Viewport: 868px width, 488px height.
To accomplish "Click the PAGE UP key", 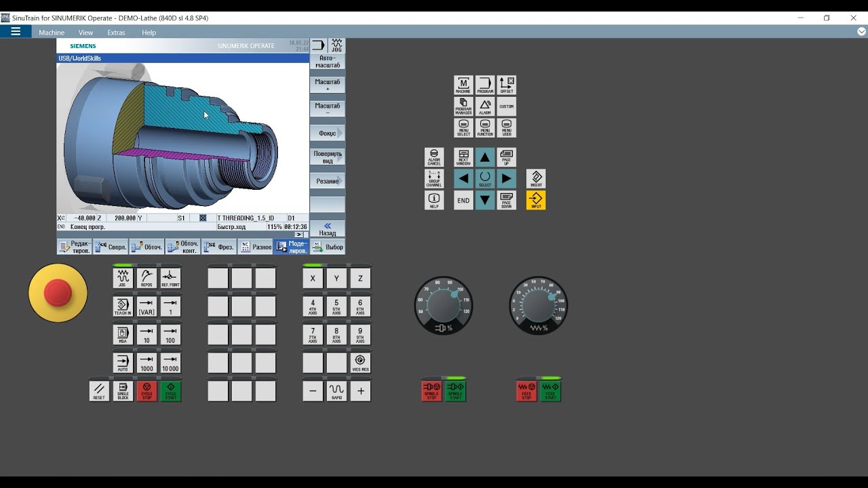I will [507, 157].
